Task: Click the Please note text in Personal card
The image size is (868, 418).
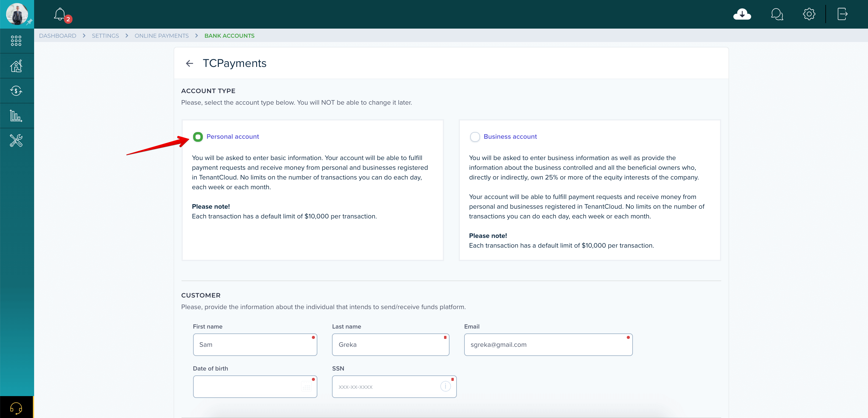Action: pos(211,207)
